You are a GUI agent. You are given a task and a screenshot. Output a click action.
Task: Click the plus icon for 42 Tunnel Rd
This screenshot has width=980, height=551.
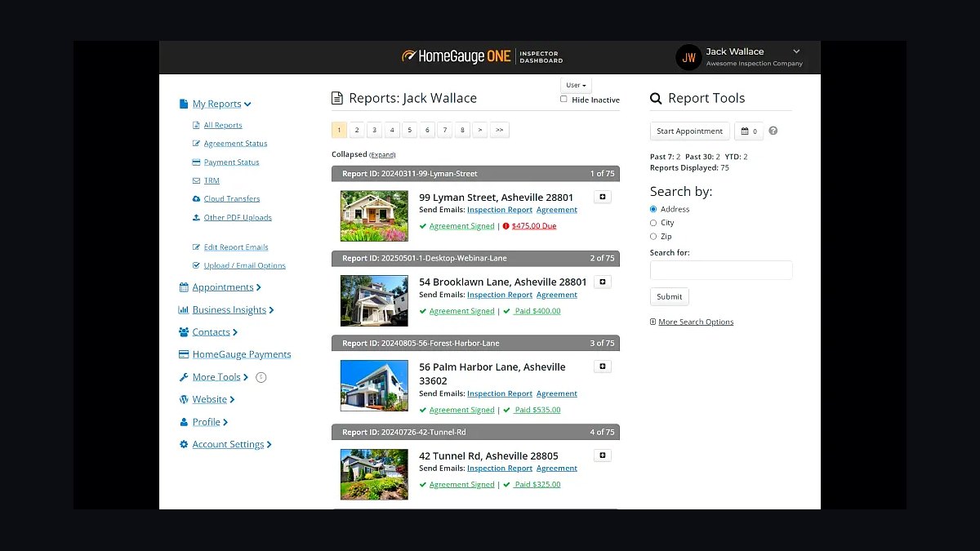tap(603, 455)
